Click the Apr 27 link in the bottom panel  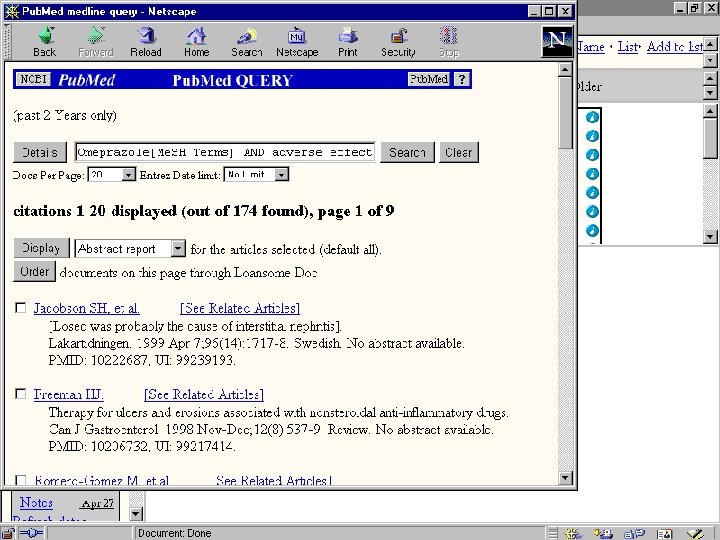[97, 504]
